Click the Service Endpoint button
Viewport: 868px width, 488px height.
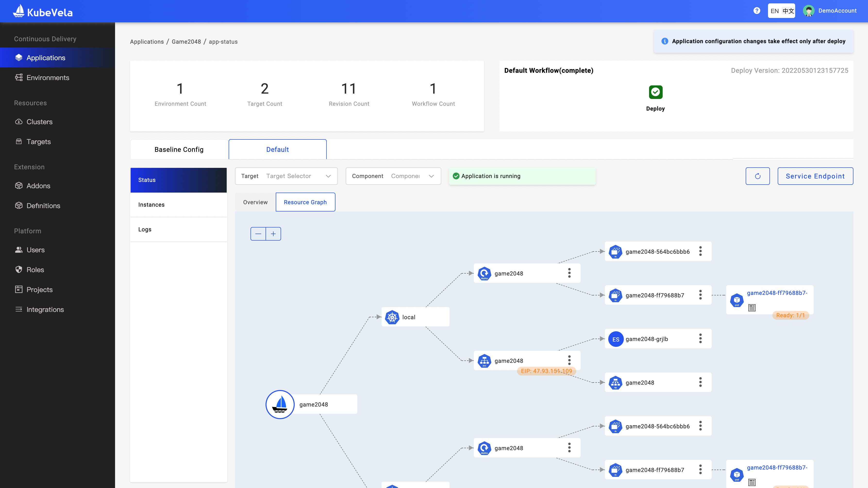coord(815,176)
